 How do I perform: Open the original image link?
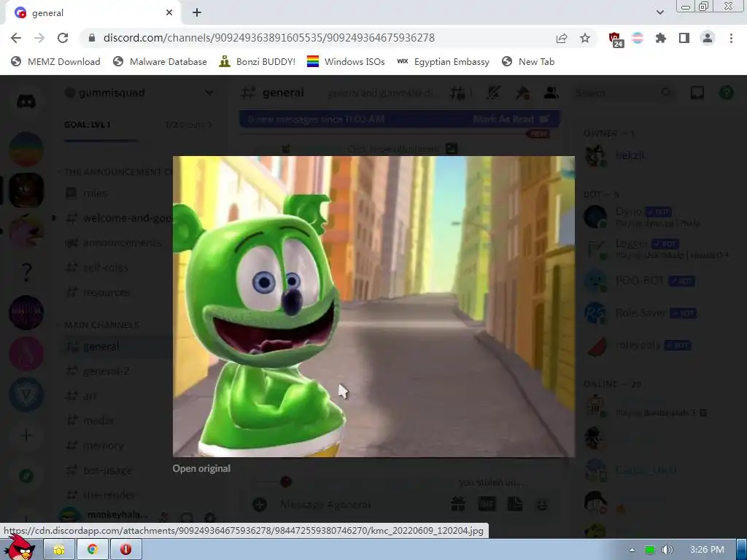[201, 469]
